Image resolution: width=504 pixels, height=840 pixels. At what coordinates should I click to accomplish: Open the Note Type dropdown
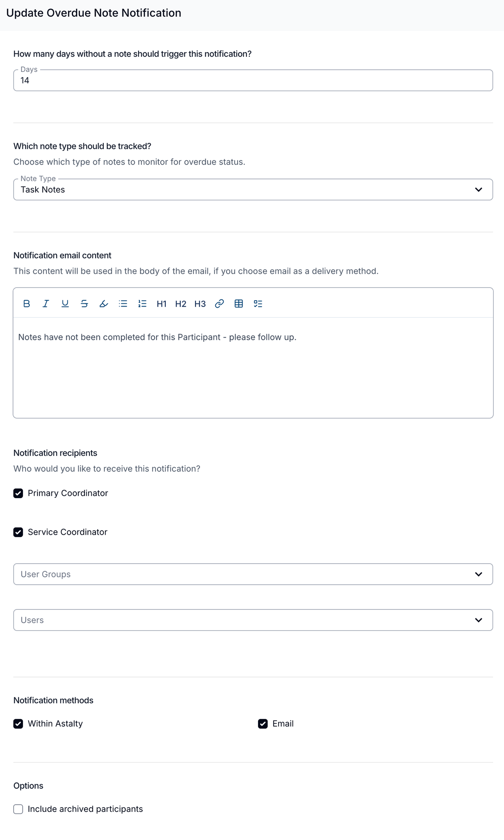click(x=253, y=189)
